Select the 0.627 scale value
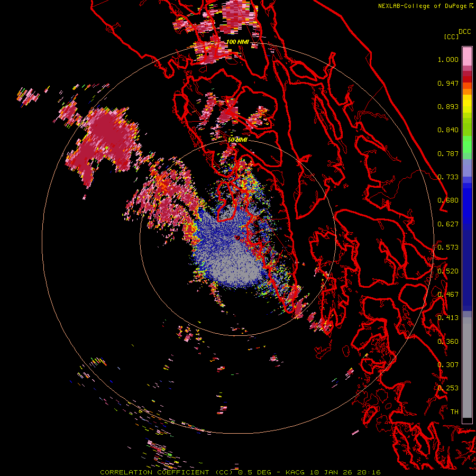476x476 pixels. coord(448,224)
